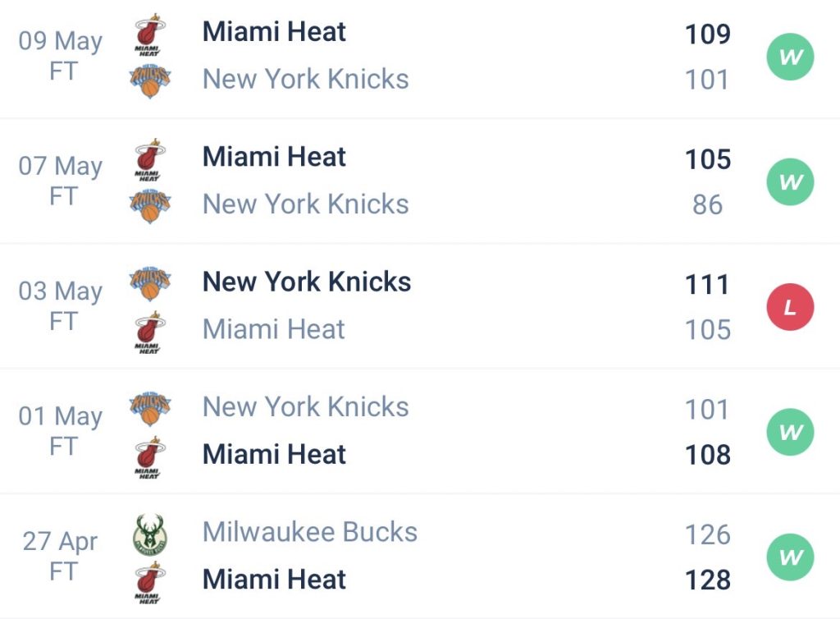Click the green W badge for 01 May
Viewport: 840px width, 619px height.
click(x=790, y=433)
